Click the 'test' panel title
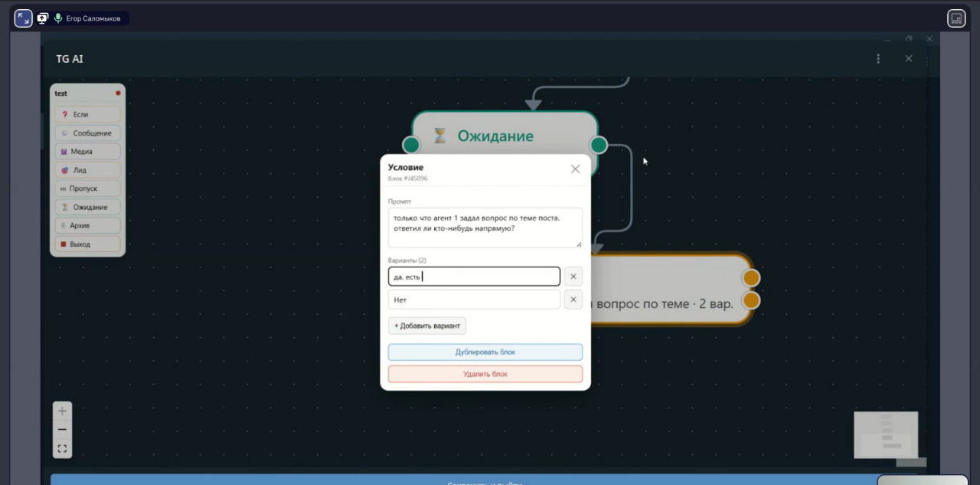 (x=61, y=93)
